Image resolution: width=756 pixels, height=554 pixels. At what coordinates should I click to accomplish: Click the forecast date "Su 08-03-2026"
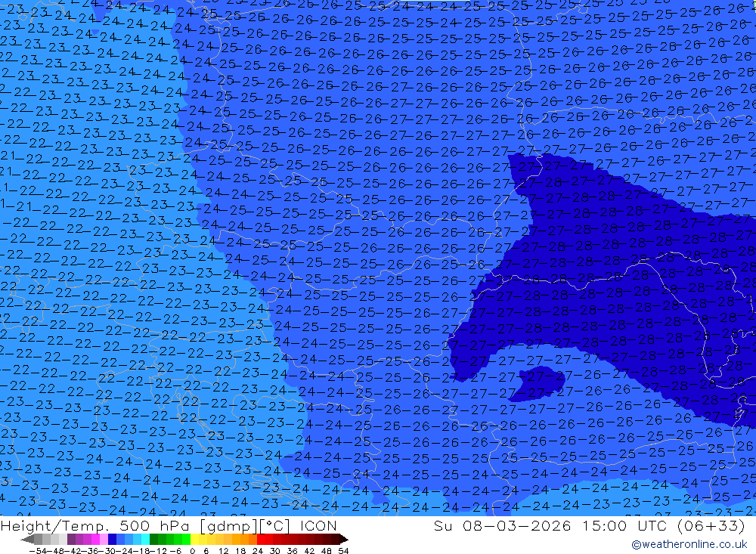tap(503, 525)
